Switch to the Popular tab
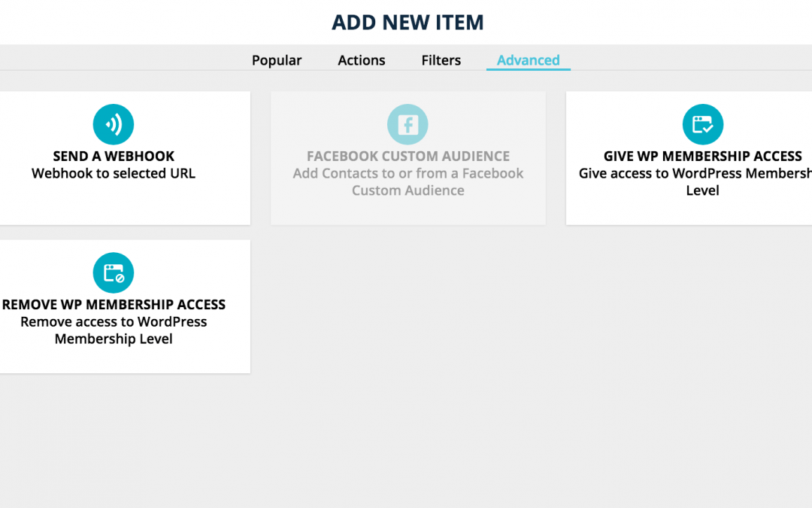812x508 pixels. click(x=277, y=61)
